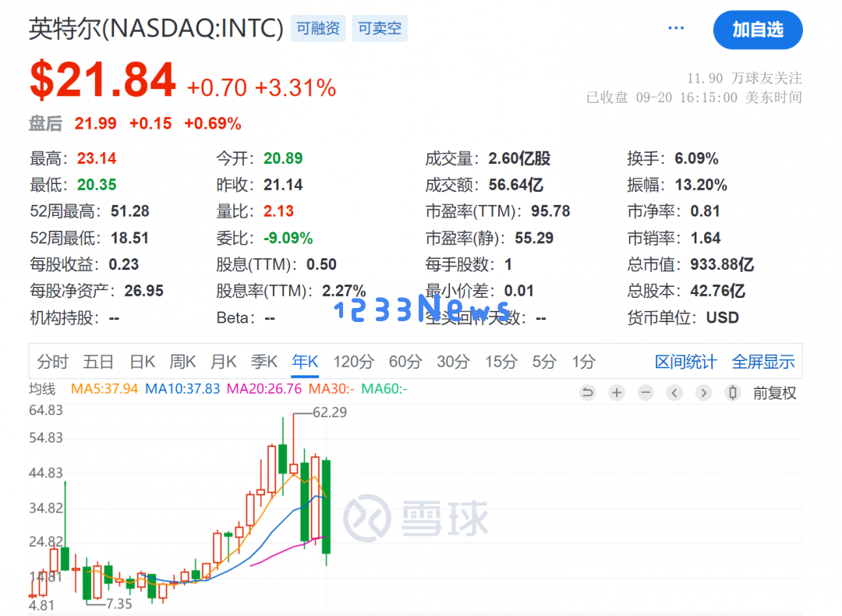
Task: Click the MA30:- moving average label
Action: [331, 388]
